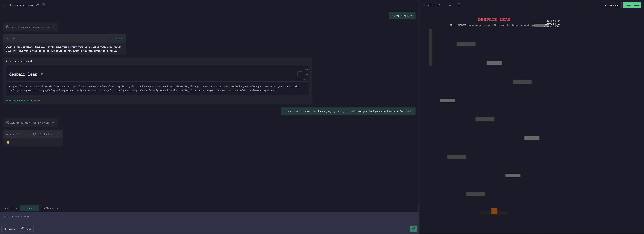Open the despair_leap preview thumbnail

click(302, 74)
